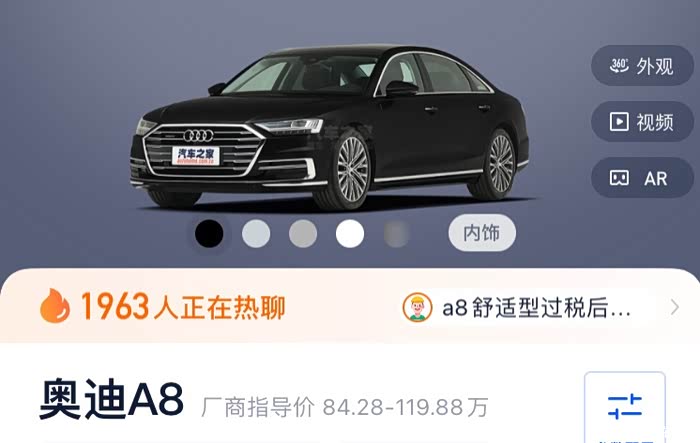
Task: Click the chat user's avatar icon
Action: pos(417,307)
